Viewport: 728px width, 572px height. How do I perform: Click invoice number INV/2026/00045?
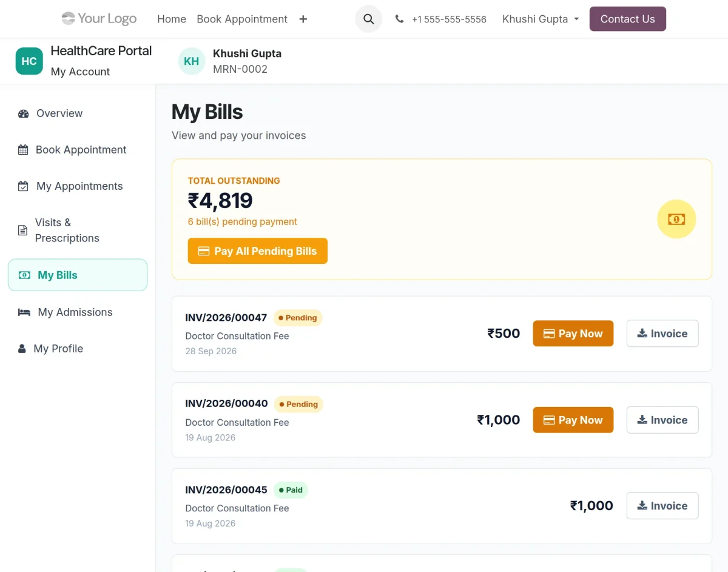click(226, 490)
